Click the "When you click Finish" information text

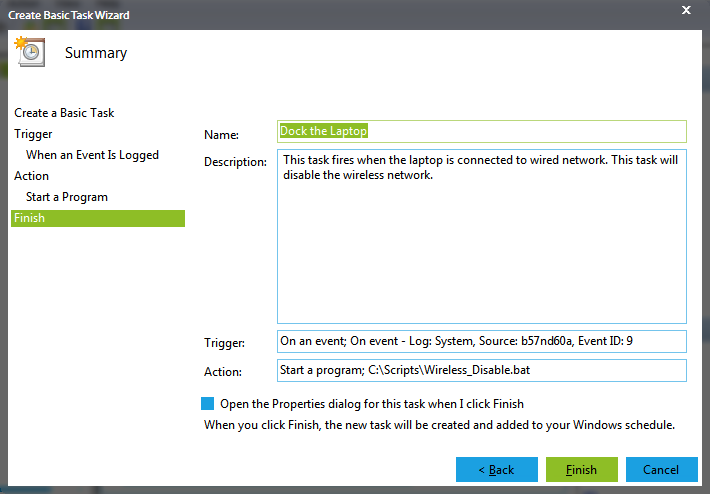coord(438,424)
